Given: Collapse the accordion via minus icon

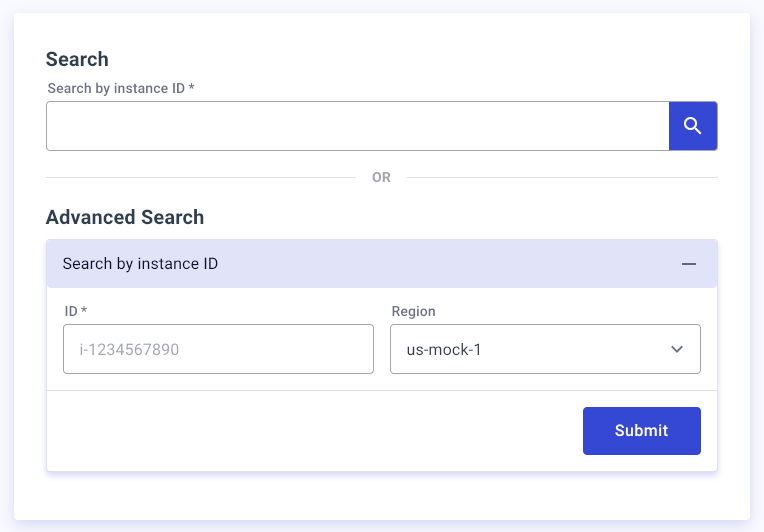Looking at the screenshot, I should (x=688, y=264).
